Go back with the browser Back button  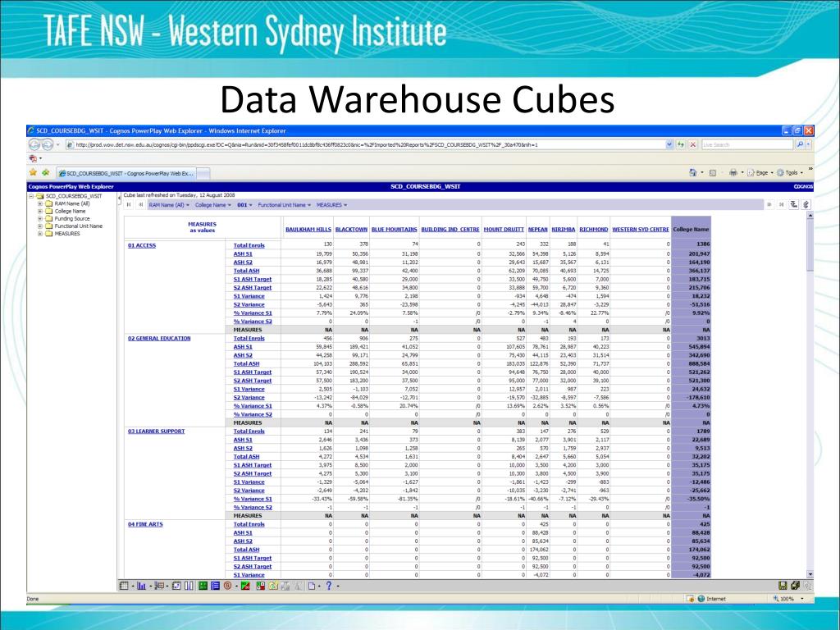pyautogui.click(x=34, y=144)
